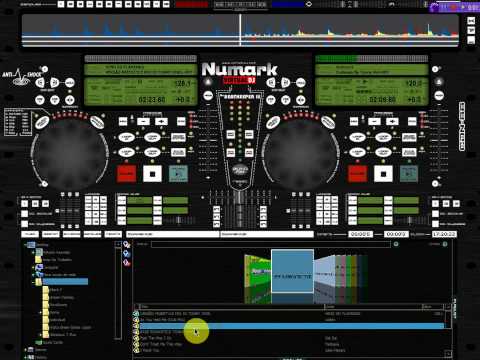480x360 pixels.
Task: Click left deck plus pitch bend button
Action: pos(161,121)
